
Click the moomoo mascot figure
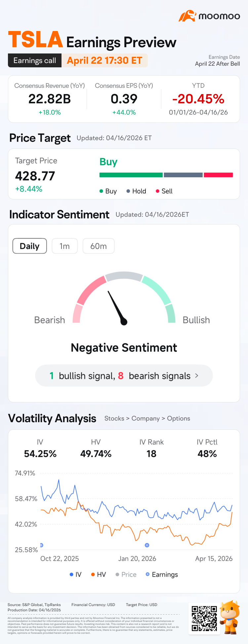(229, 617)
